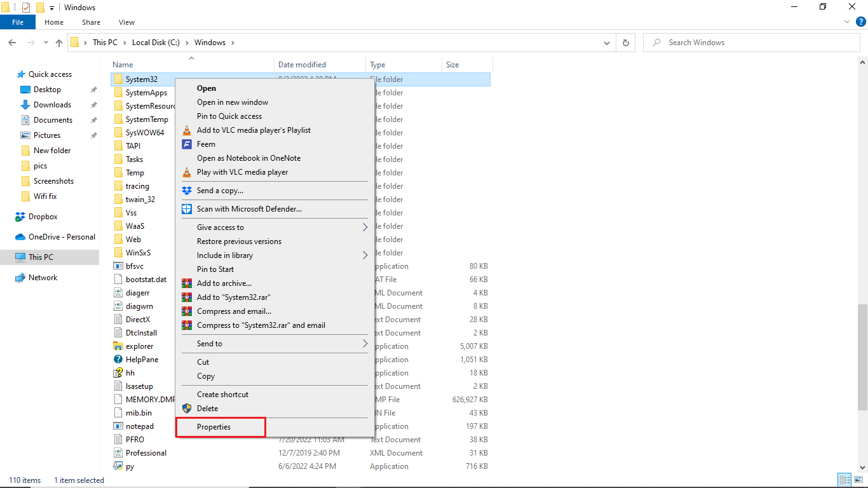This screenshot has width=868, height=488.
Task: Click the WinRAR icon beside Add to archive
Action: (186, 283)
